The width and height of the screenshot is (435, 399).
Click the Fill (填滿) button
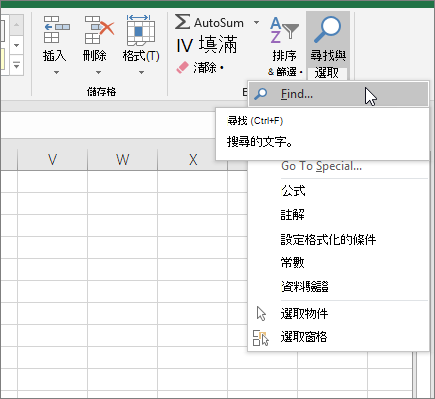[207, 45]
